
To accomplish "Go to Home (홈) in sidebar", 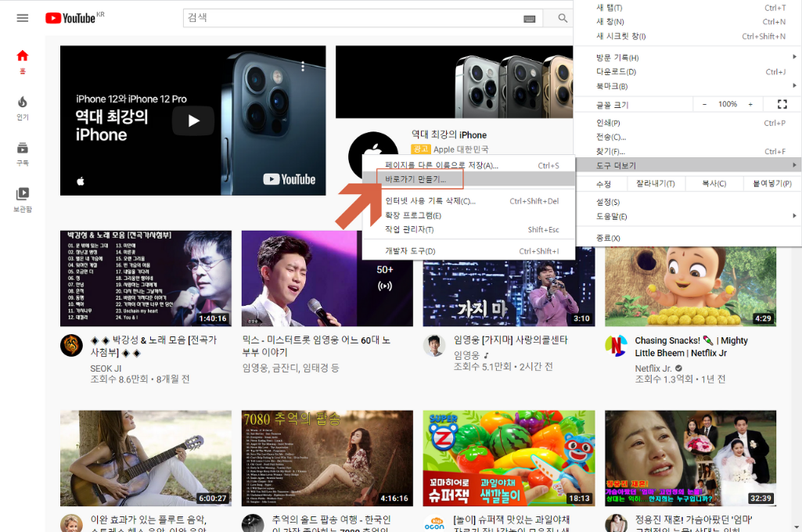I will coord(23,62).
